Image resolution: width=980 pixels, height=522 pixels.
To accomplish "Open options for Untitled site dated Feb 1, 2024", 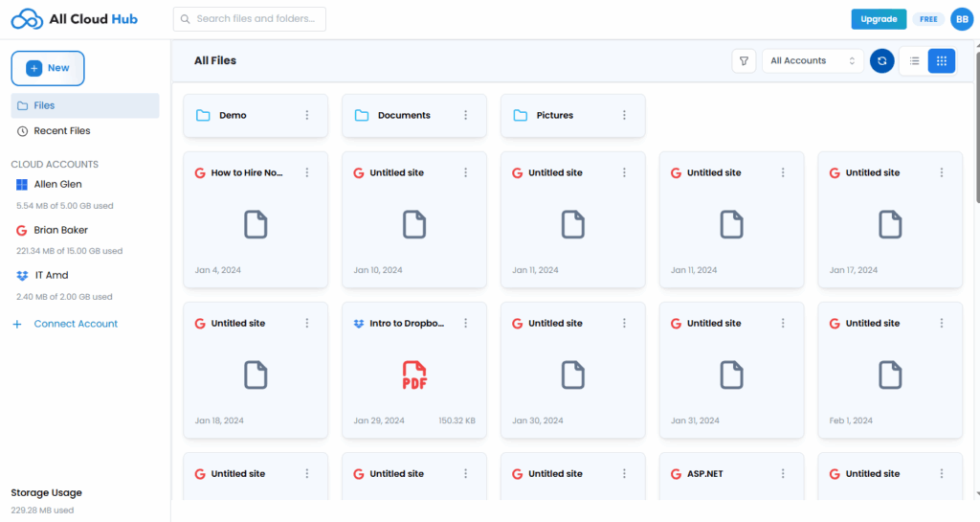I will [x=942, y=323].
